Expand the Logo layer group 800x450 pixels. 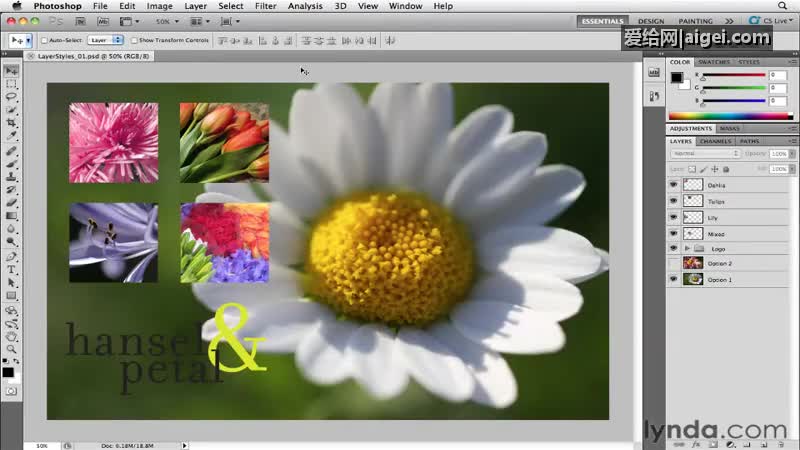pyautogui.click(x=687, y=248)
